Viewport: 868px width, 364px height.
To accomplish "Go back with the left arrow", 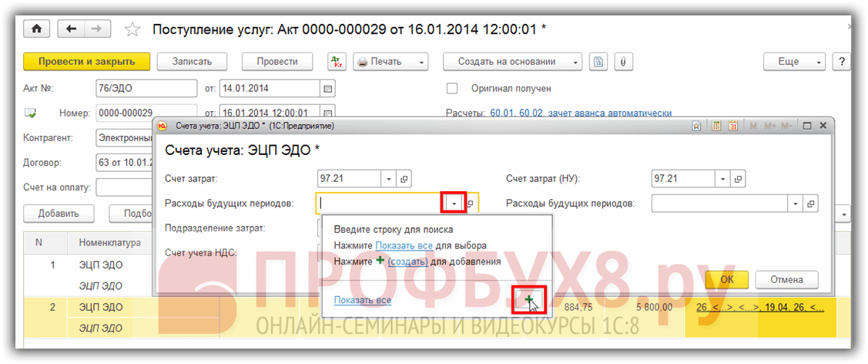I will pos(72,29).
